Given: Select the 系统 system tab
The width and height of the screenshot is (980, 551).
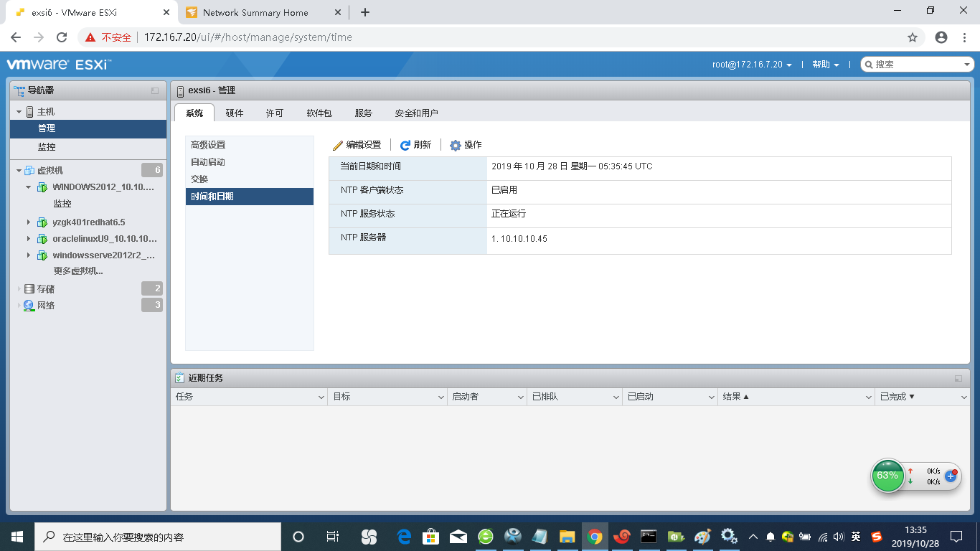Looking at the screenshot, I should pos(194,113).
